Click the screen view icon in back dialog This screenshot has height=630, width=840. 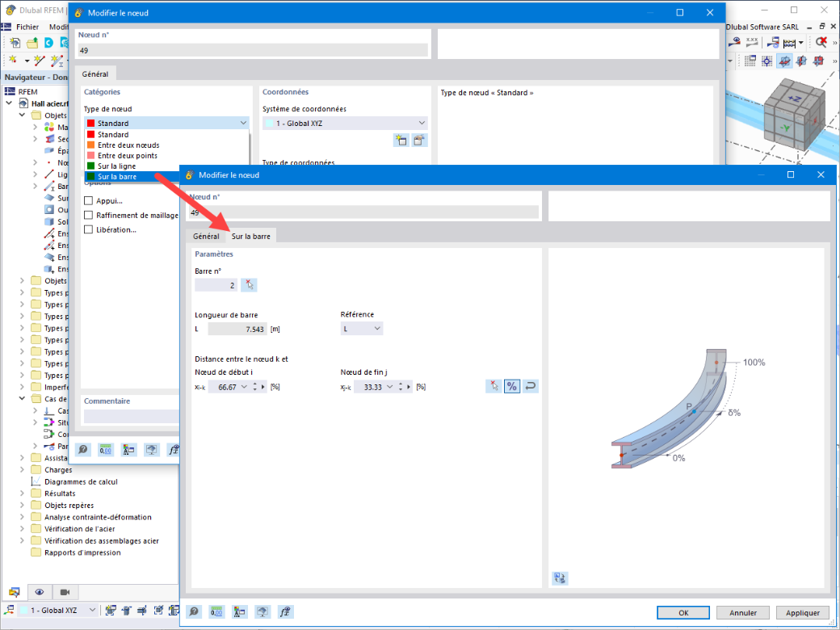coord(152,449)
